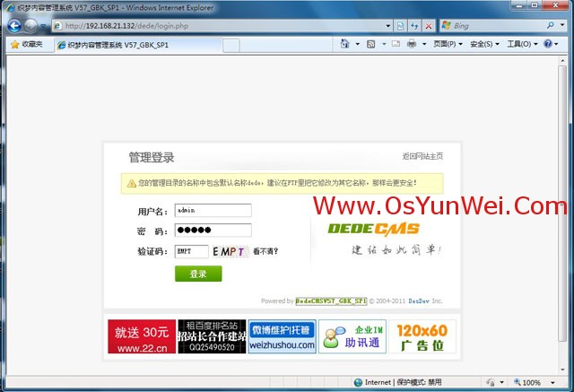Click the 密码 password field

tap(213, 231)
